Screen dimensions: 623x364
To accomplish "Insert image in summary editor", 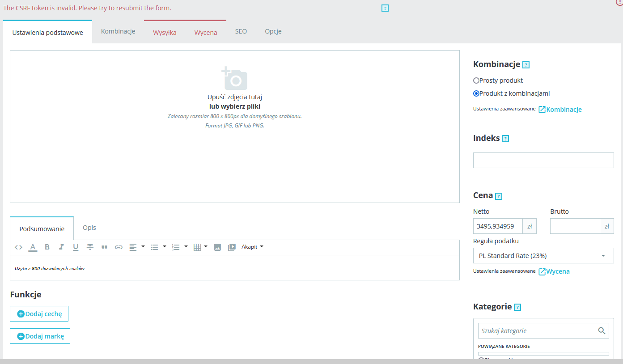I will (x=217, y=247).
